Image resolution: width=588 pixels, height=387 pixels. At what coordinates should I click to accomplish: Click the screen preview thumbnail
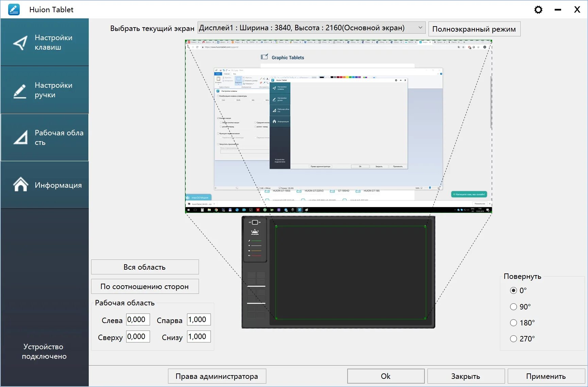click(338, 127)
